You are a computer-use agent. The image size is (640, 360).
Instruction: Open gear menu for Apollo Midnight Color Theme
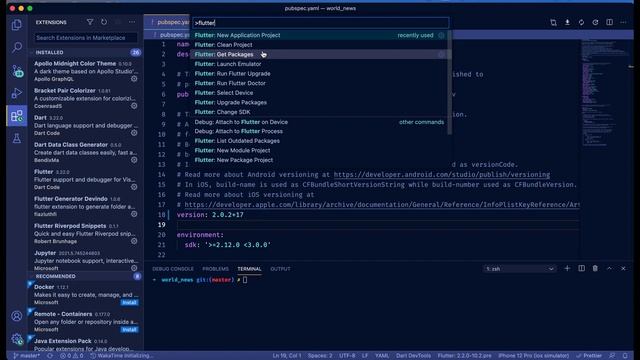(134, 79)
